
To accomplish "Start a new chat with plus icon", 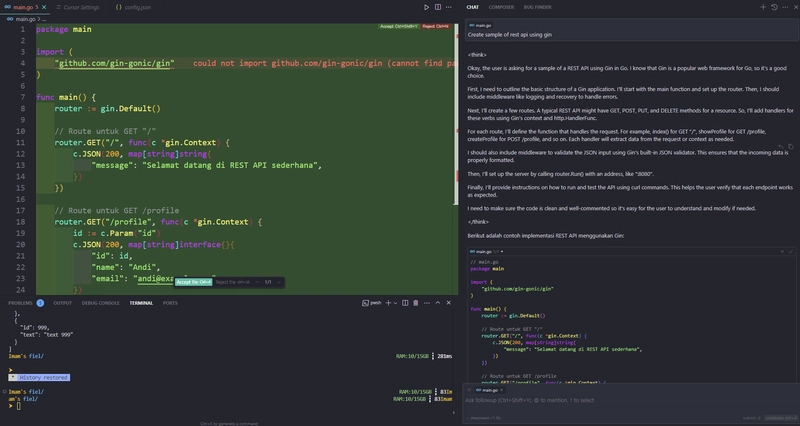I will click(762, 7).
